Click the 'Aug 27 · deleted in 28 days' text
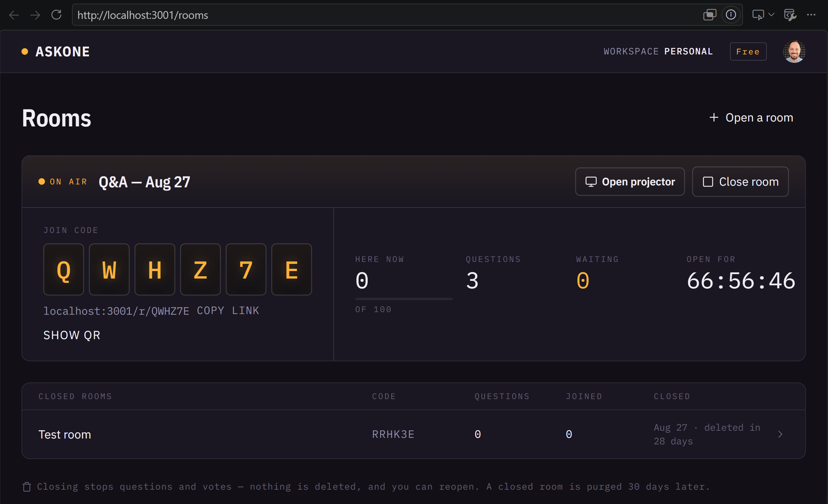Screen dimensions: 828x504 tap(707, 434)
